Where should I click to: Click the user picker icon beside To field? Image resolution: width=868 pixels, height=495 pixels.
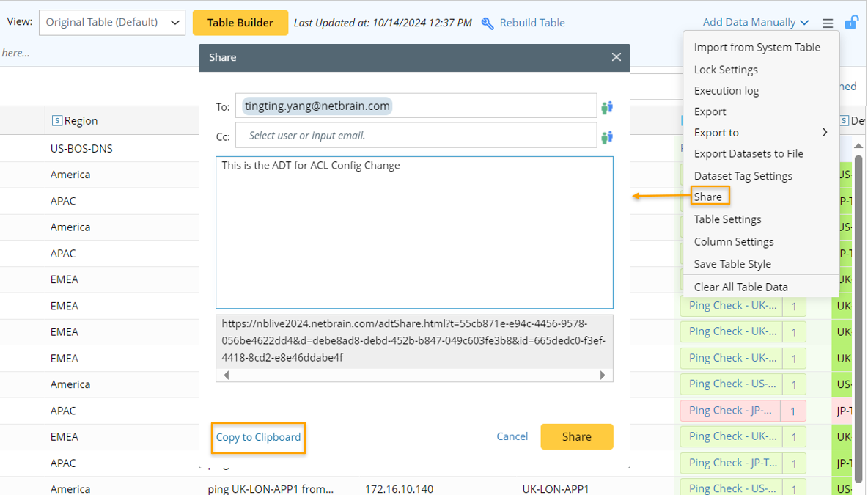[607, 108]
